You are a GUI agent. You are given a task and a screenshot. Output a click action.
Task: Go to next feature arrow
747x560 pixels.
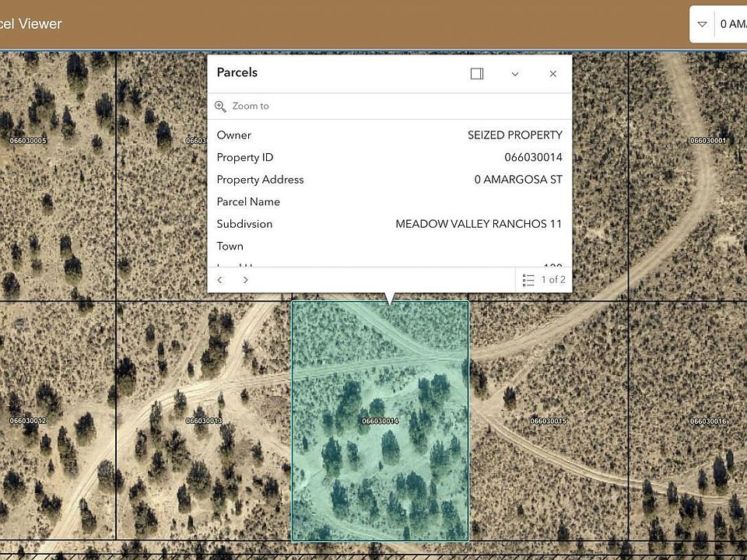pos(245,280)
